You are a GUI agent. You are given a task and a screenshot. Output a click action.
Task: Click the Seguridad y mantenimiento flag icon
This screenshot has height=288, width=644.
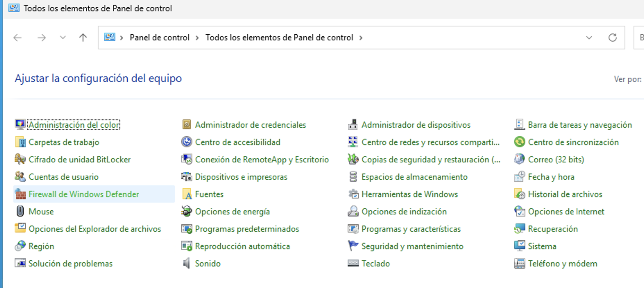point(353,246)
